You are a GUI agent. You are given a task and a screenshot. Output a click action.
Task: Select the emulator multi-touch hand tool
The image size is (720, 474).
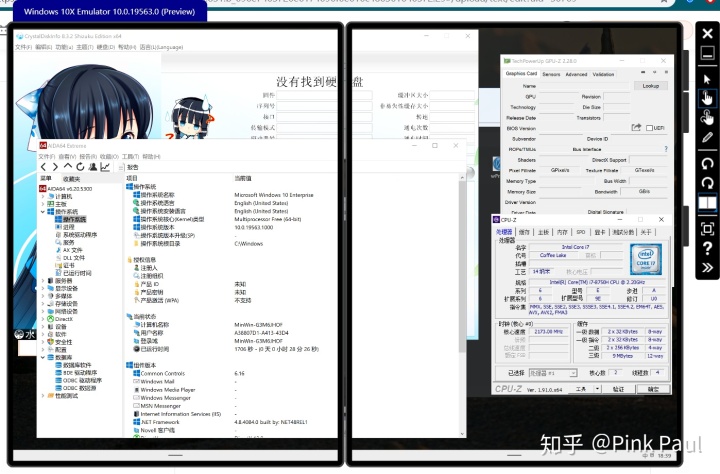pyautogui.click(x=707, y=118)
